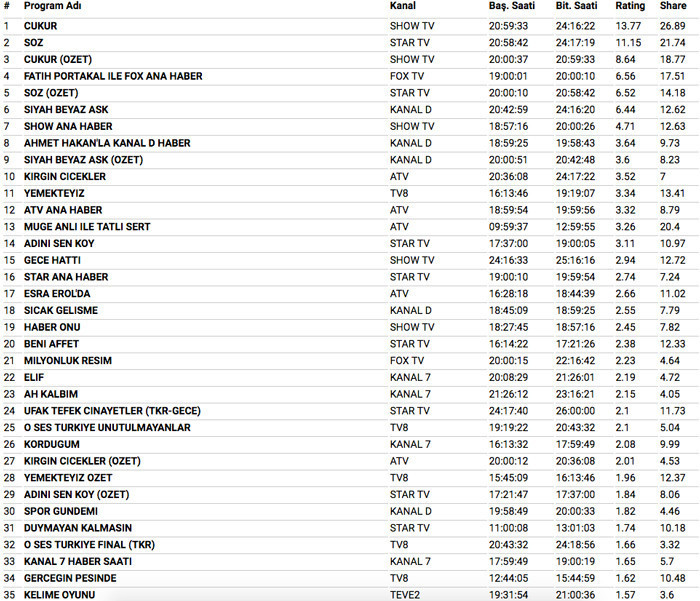The width and height of the screenshot is (700, 601).
Task: Select 'BENI AFFET' program name
Action: [x=51, y=344]
